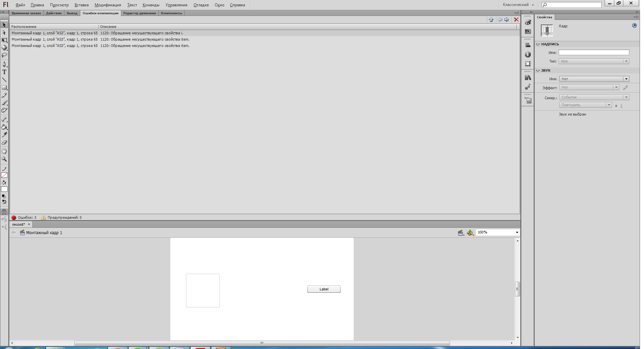644x349 pixels.
Task: Open properties help icon
Action: tap(634, 26)
